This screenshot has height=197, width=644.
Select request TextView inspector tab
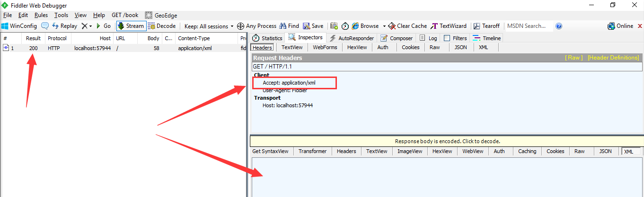coord(292,47)
